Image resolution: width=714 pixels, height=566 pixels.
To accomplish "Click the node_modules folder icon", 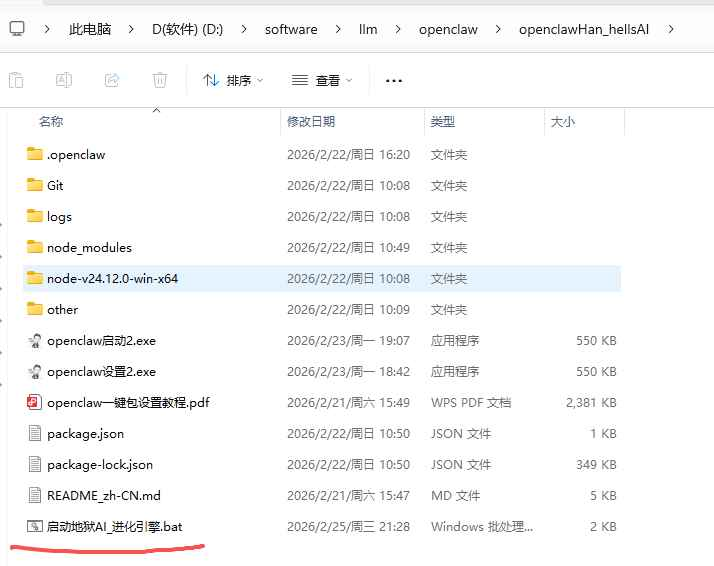I will coord(35,247).
